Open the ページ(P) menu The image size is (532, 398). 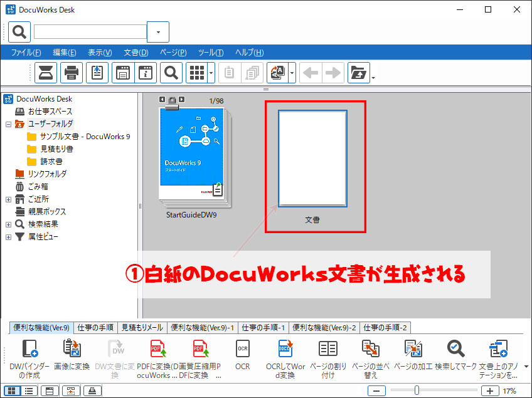[173, 53]
